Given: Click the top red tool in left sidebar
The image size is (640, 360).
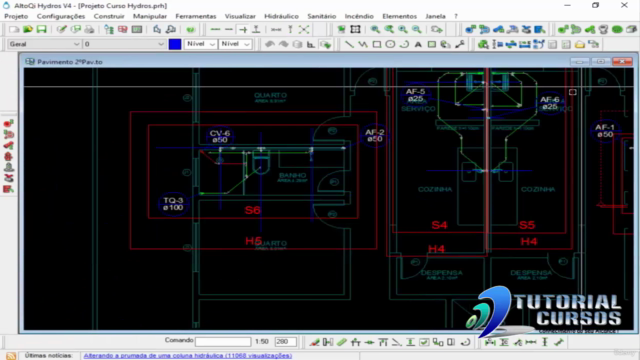Looking at the screenshot, I should [9, 124].
